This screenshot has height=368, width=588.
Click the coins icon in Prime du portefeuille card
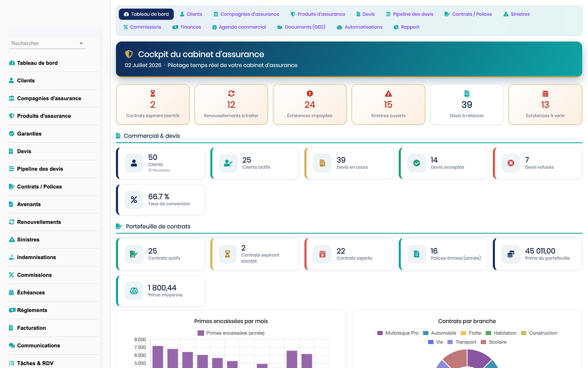pos(511,254)
